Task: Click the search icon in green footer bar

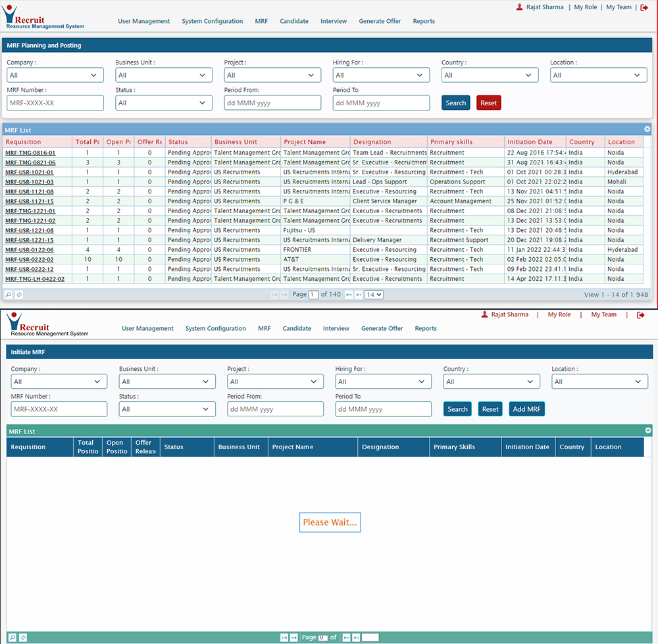Action: [x=12, y=637]
